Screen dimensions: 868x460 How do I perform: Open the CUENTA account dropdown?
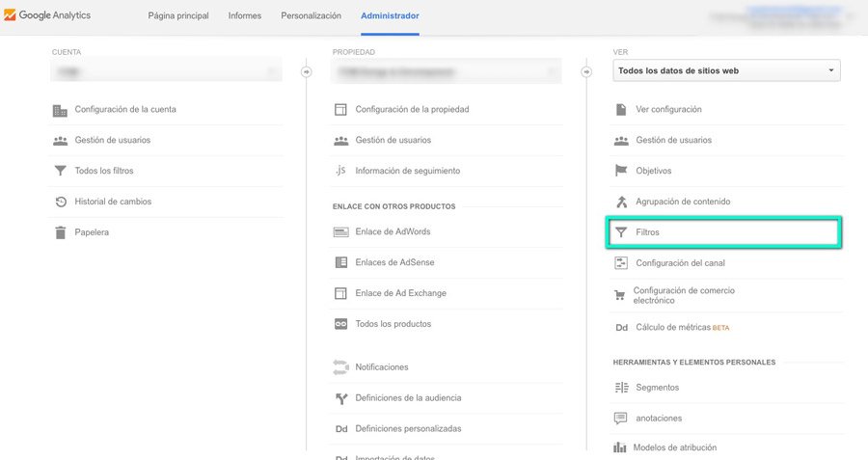pos(166,71)
